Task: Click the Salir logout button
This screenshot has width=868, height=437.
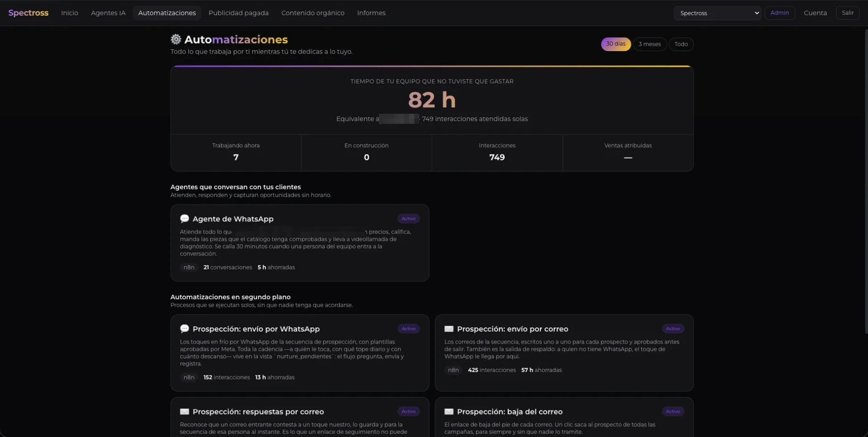Action: tap(848, 13)
